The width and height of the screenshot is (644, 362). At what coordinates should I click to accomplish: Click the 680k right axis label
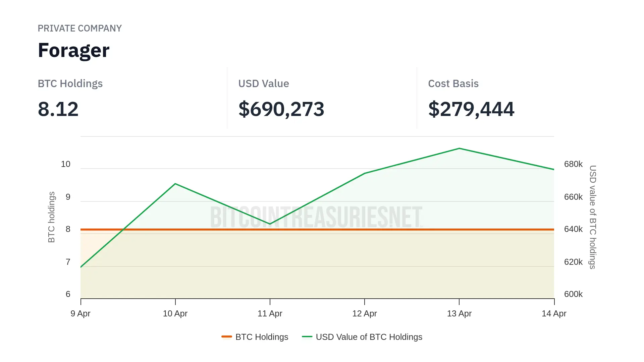(573, 164)
